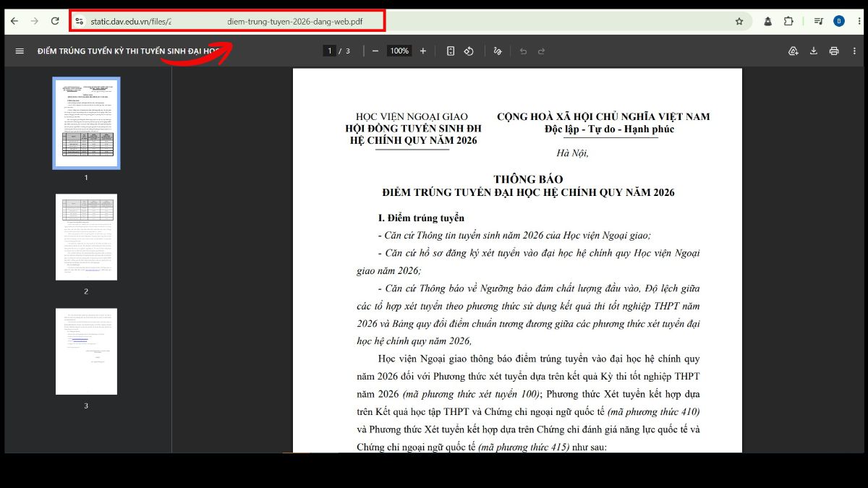The width and height of the screenshot is (868, 488).
Task: Click the 100% zoom level field
Action: 399,51
